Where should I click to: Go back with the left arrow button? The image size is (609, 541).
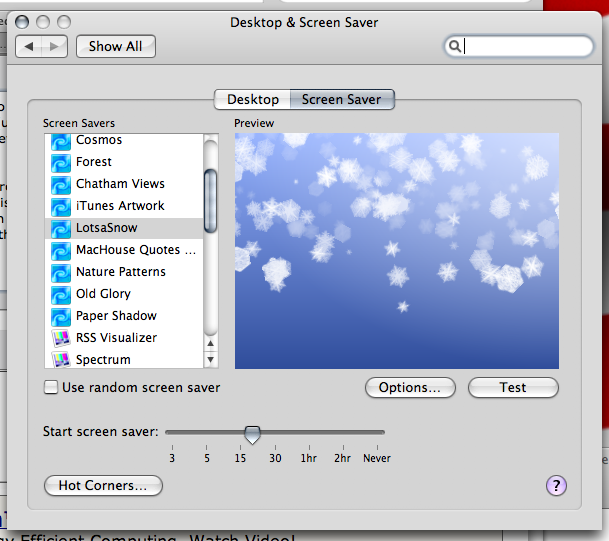point(28,47)
